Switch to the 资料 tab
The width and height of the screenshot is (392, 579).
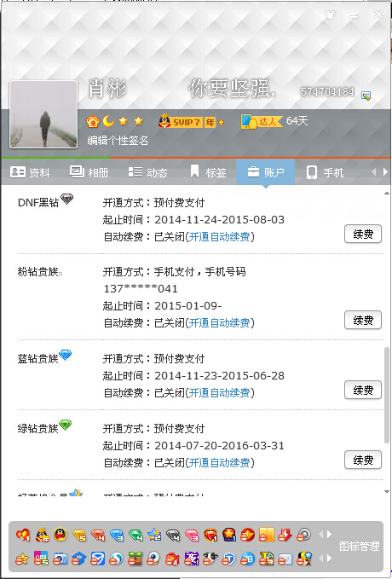(30, 172)
